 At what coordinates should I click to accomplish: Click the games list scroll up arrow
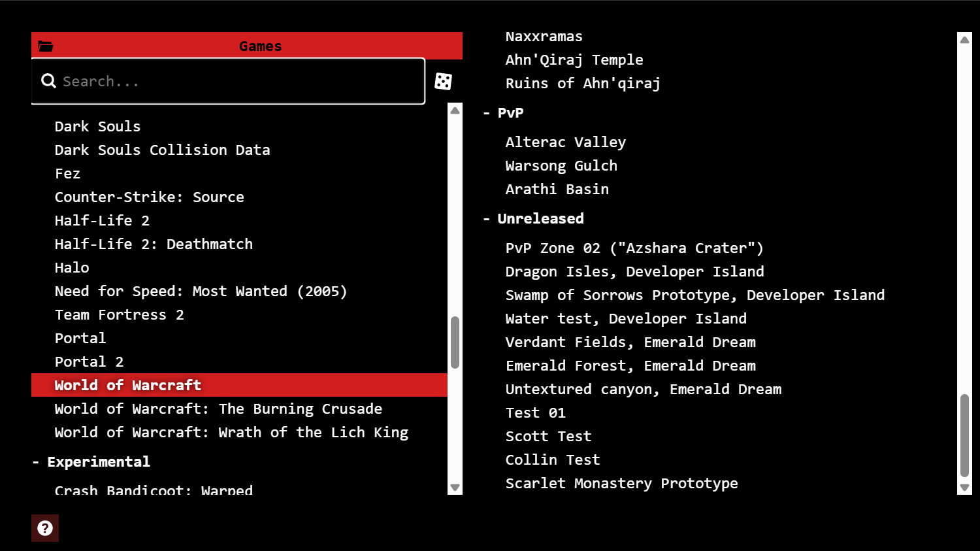point(455,110)
